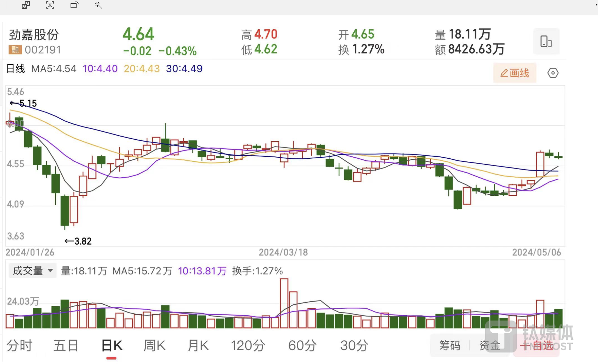Click the 画线 draw line button
Viewport: 598px width, 364px height.
(x=515, y=73)
